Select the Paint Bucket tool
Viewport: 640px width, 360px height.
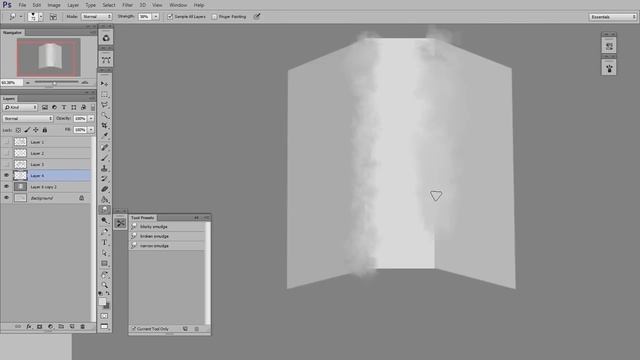(x=104, y=200)
